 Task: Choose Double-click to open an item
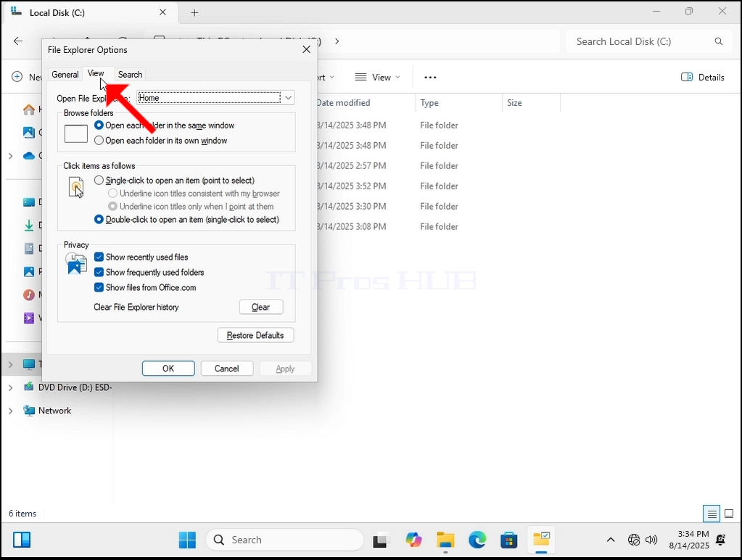point(186,220)
